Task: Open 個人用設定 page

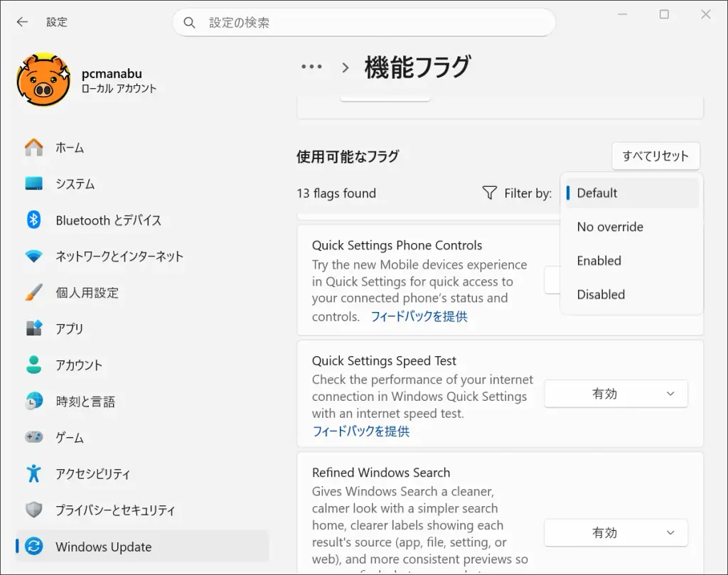Action: [x=142, y=292]
